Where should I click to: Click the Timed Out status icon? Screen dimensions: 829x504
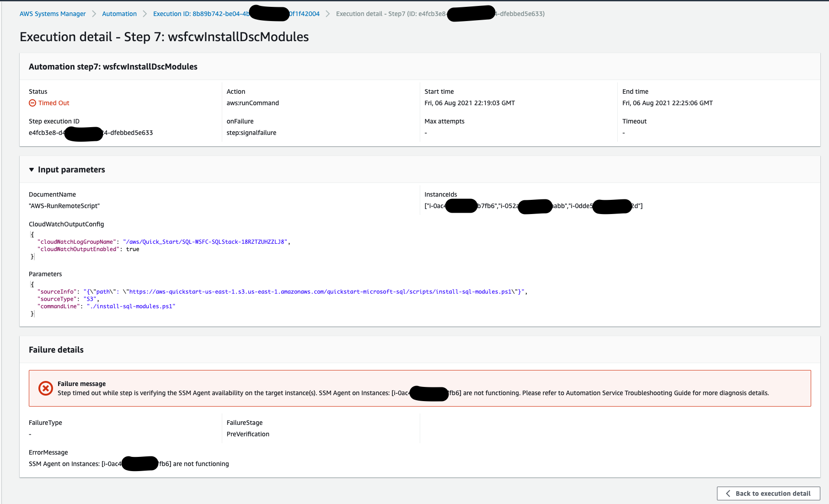coord(32,103)
